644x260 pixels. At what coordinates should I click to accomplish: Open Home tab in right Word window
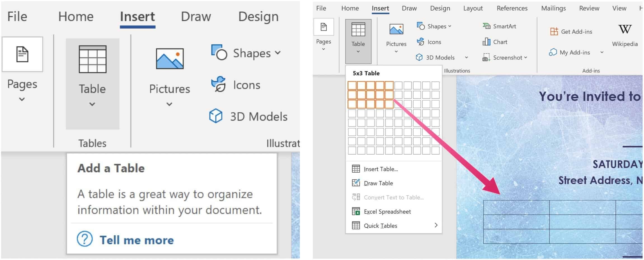(x=350, y=8)
